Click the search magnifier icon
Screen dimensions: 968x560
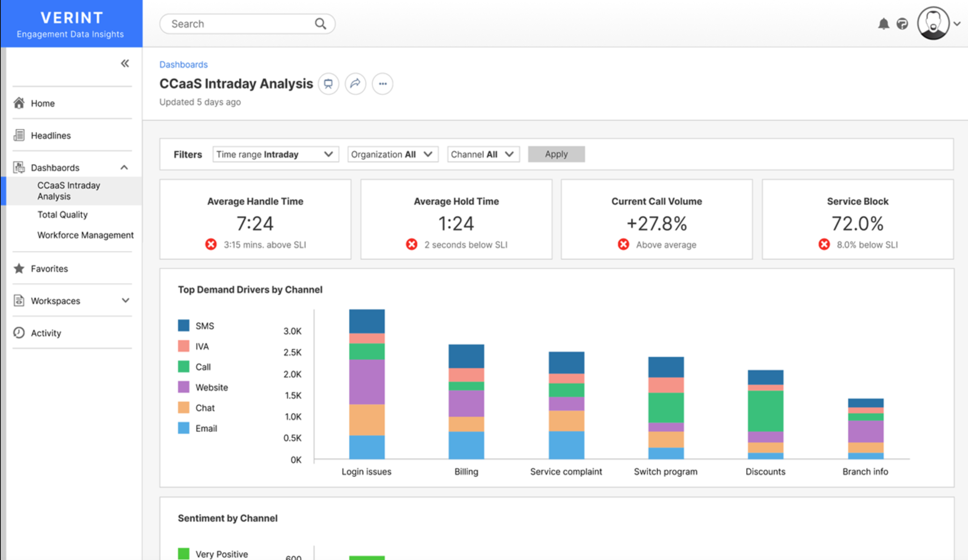click(x=321, y=24)
